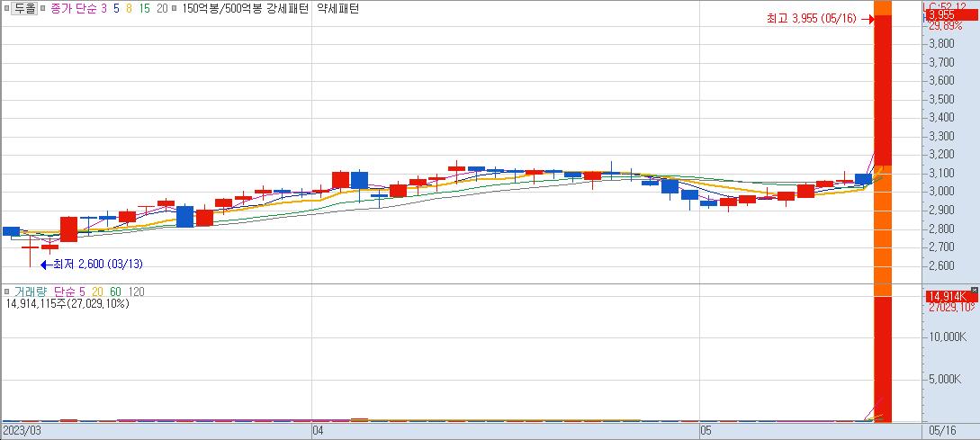Screen dimensions: 980x440
Task: Click the 14,914,115주 volume readout
Action: click(x=67, y=304)
